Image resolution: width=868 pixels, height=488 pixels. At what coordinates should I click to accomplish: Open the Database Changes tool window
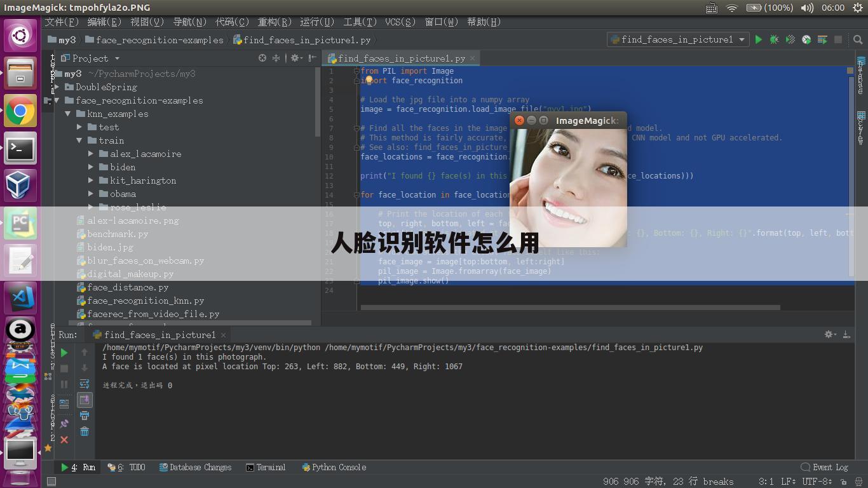pyautogui.click(x=195, y=467)
